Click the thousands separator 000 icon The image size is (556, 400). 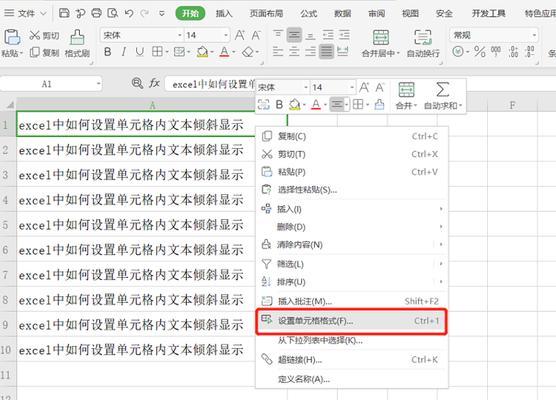pos(496,51)
